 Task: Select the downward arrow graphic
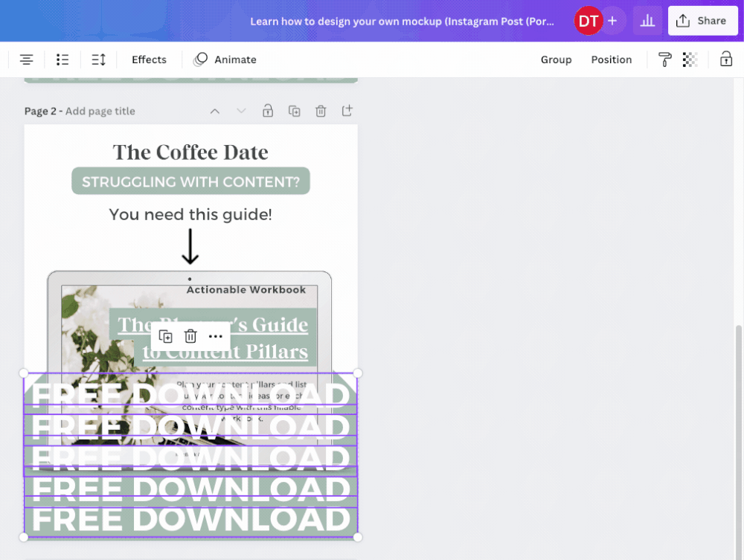pos(190,247)
